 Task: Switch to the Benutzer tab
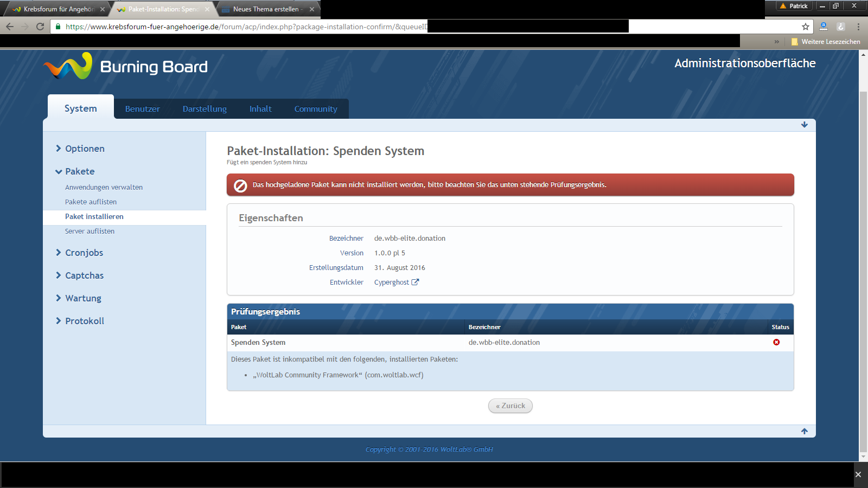click(x=142, y=109)
